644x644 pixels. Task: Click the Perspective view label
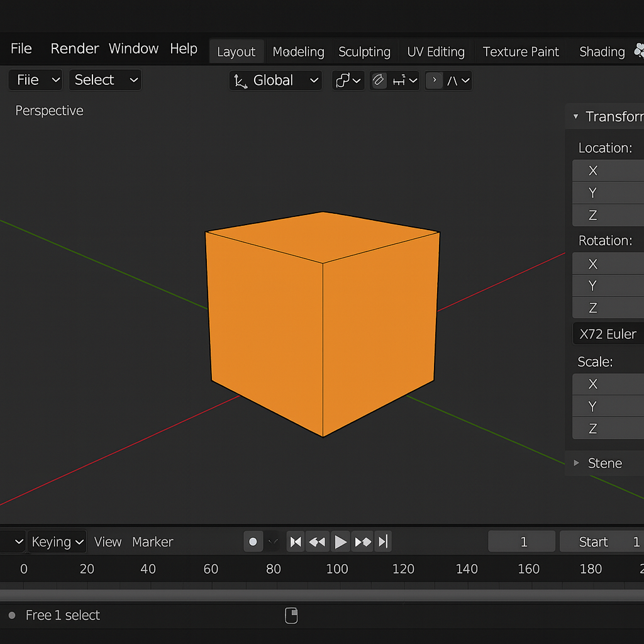[49, 111]
